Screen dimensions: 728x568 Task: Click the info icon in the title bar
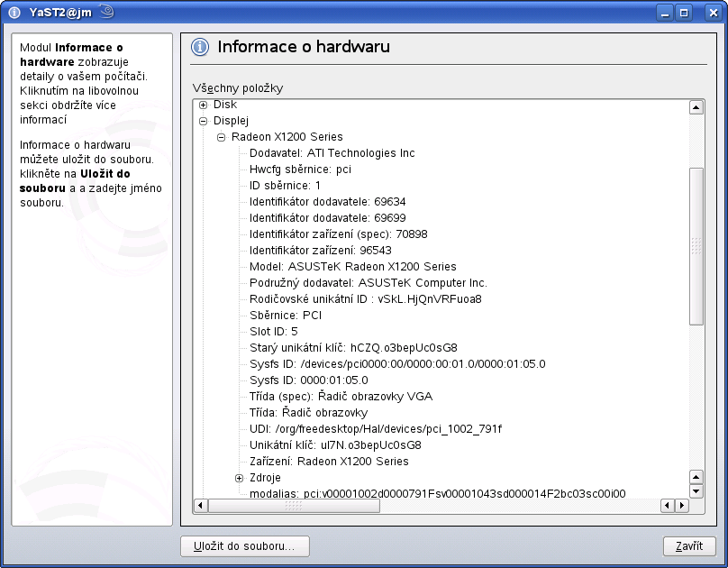(x=14, y=13)
